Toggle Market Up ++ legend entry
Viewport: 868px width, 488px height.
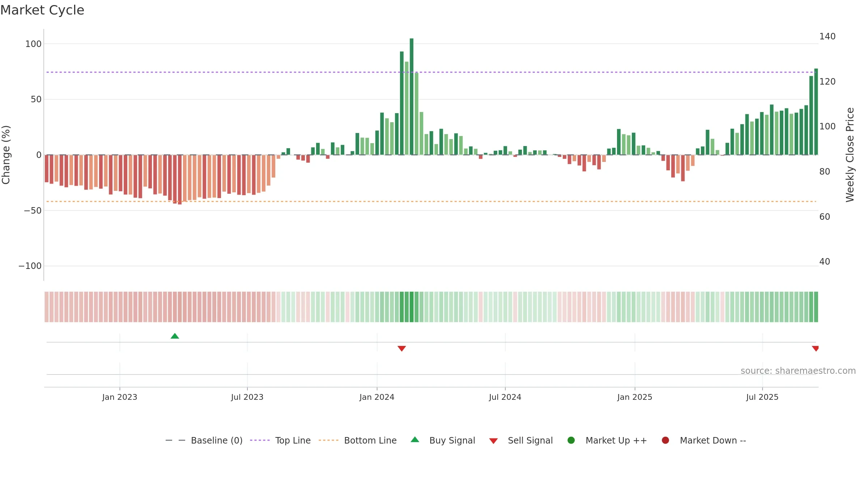[607, 440]
